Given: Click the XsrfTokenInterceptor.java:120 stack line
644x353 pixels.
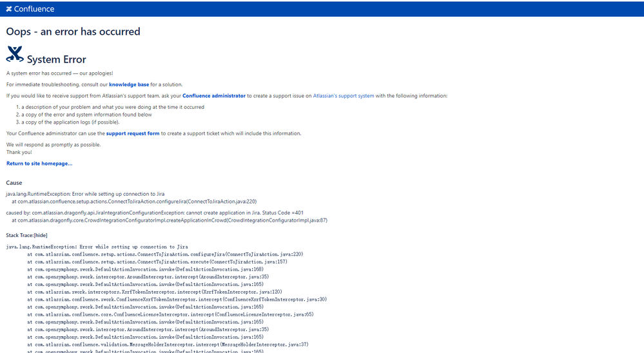Looking at the screenshot, I should pyautogui.click(x=155, y=292).
